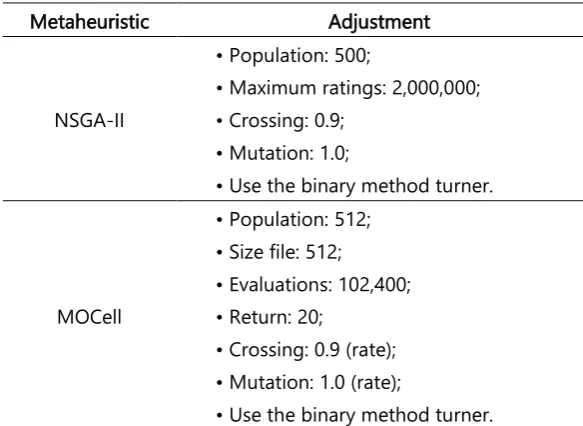Click the bullet before 'Population: 500'

click(x=219, y=56)
